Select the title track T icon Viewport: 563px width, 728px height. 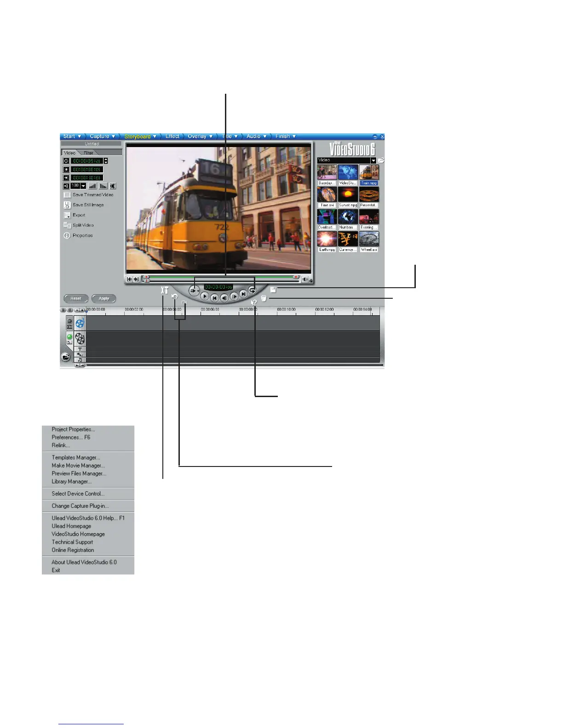80,349
